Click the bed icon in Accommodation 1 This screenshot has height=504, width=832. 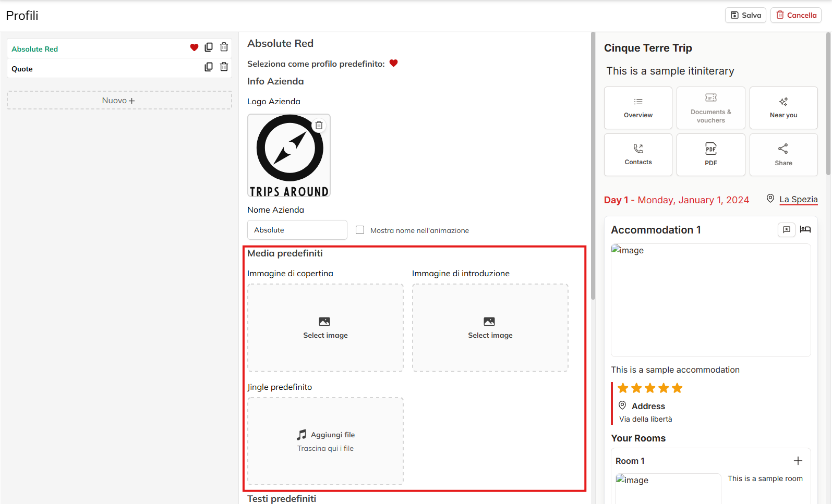point(805,229)
